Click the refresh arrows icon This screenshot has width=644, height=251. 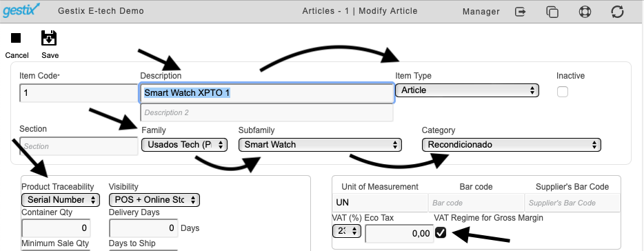[x=617, y=12]
